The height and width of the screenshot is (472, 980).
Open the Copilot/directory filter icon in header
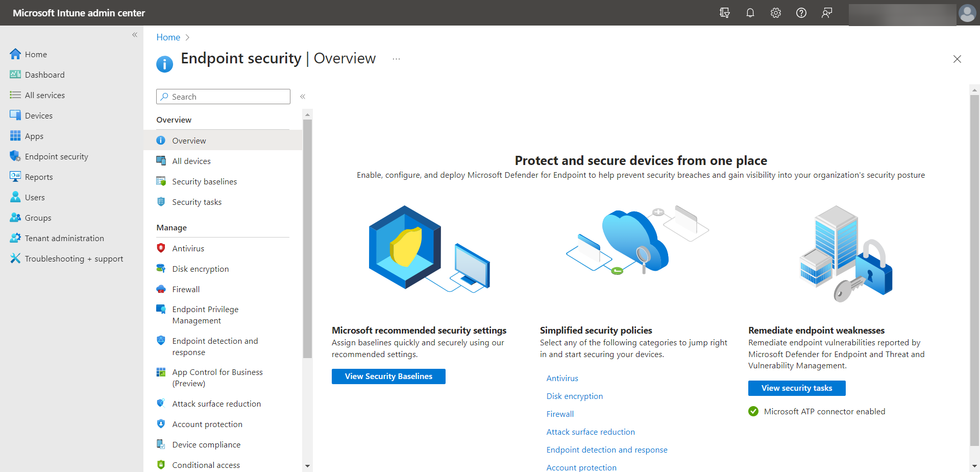point(724,13)
